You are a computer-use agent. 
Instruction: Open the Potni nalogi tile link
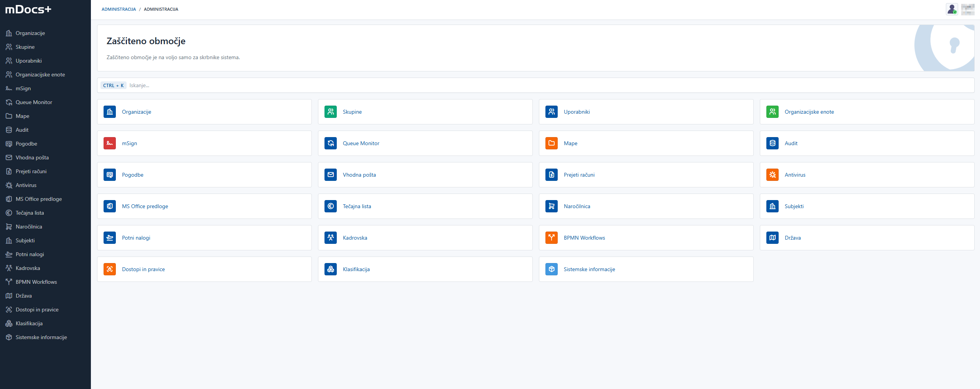136,238
